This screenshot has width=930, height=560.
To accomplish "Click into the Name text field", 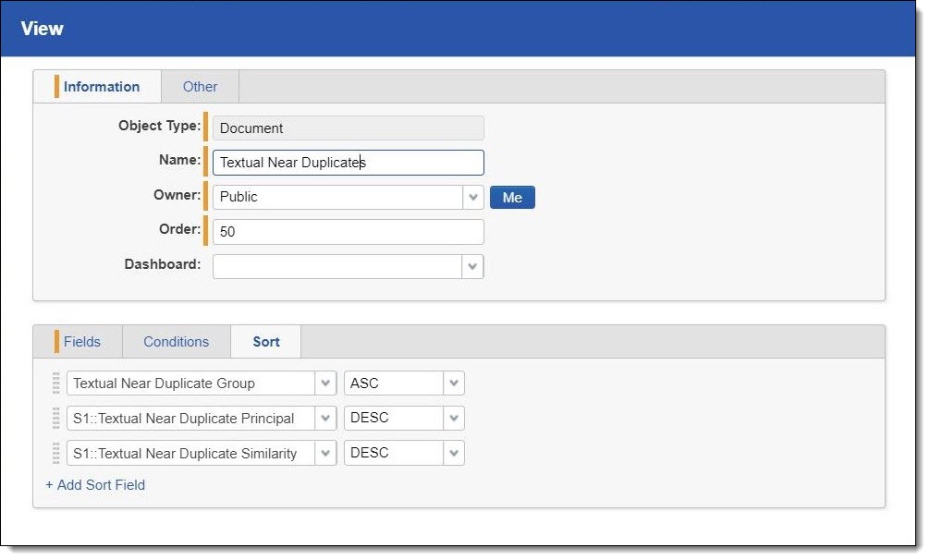I will tap(348, 163).
